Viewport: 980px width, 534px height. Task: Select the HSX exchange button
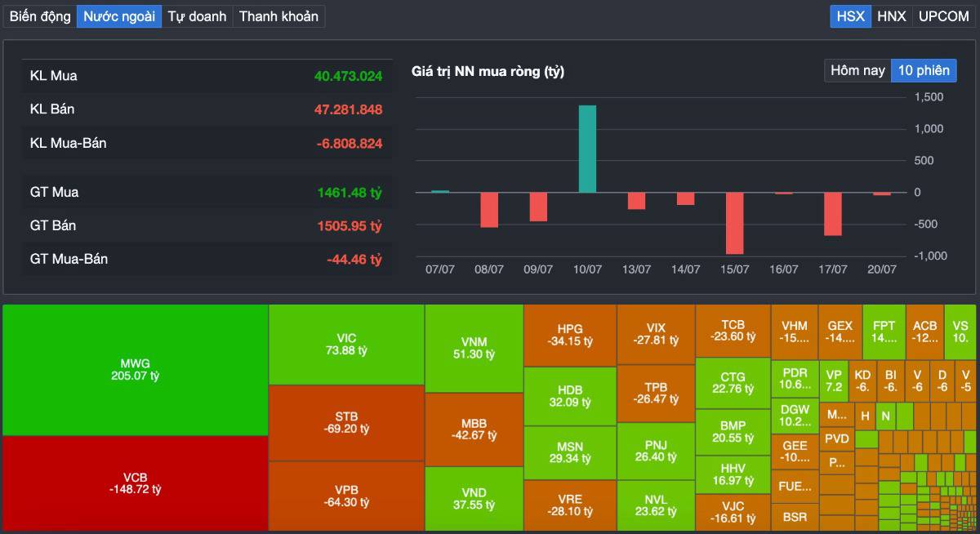pos(851,16)
